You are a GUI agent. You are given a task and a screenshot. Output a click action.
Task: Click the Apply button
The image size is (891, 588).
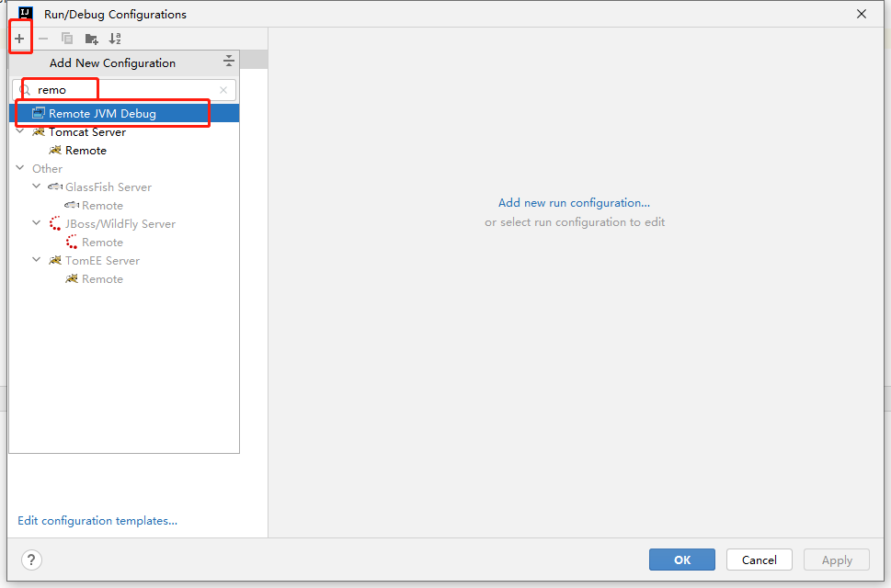pos(837,560)
